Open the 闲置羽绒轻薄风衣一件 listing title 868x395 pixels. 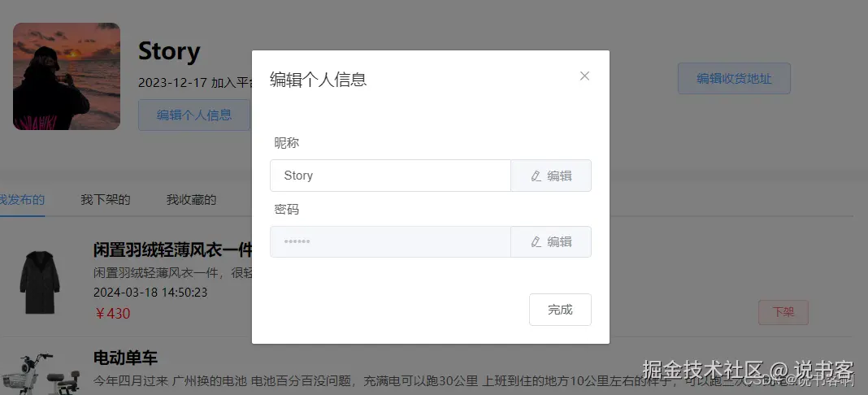[173, 250]
